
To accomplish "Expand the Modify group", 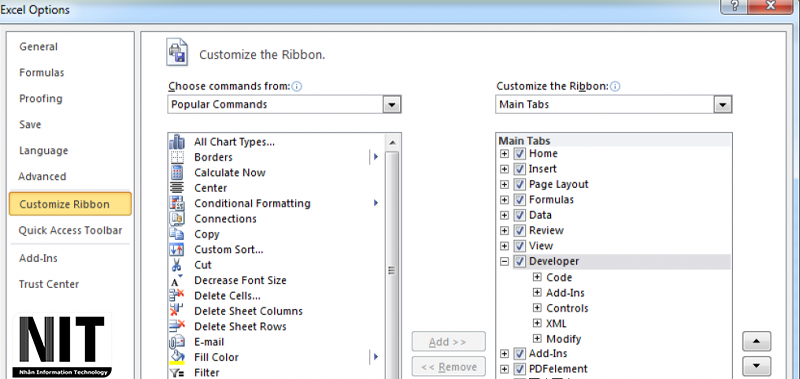I will pos(537,338).
